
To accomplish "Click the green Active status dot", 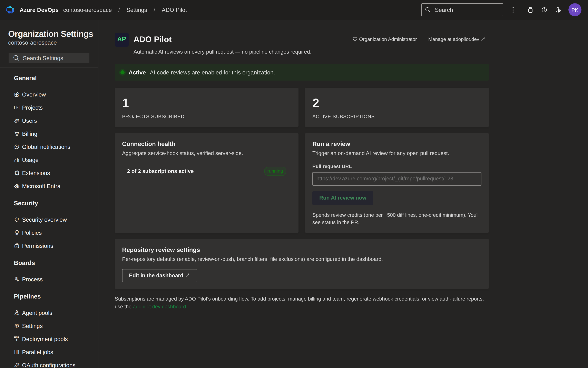I will (x=122, y=72).
